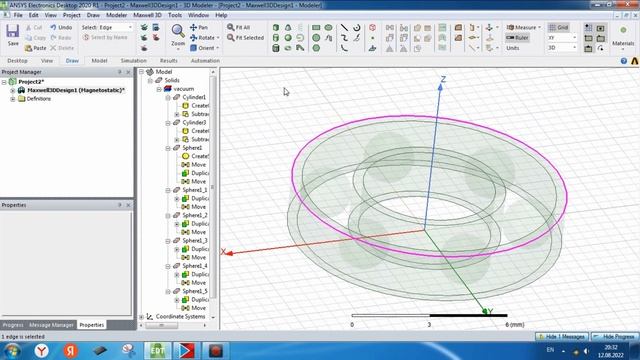Select the Draw Box tool icon

click(276, 27)
